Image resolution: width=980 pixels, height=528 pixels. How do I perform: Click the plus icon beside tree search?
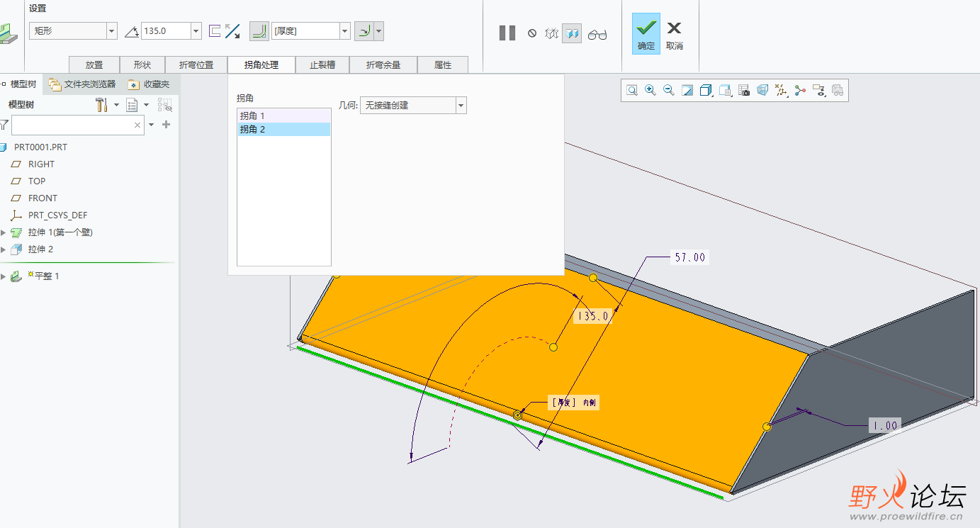pyautogui.click(x=167, y=125)
